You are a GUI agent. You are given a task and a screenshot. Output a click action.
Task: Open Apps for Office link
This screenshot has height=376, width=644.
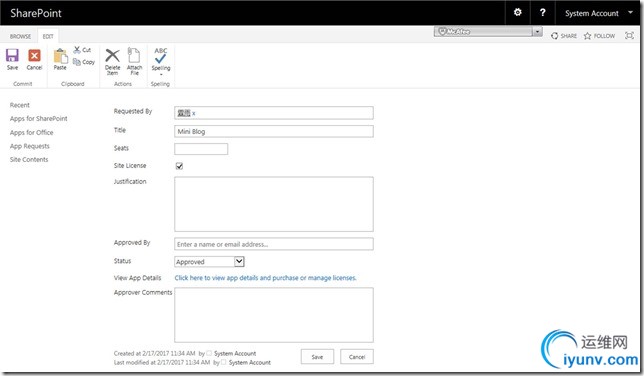(x=32, y=132)
